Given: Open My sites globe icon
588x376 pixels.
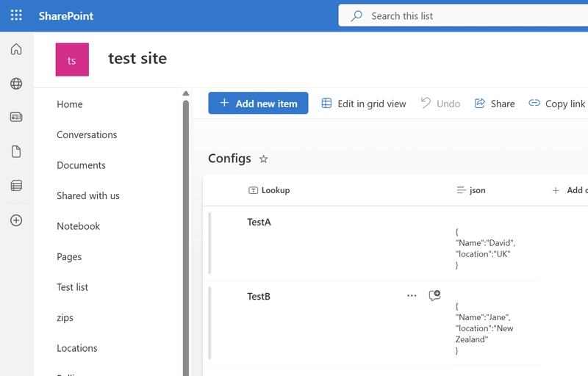Looking at the screenshot, I should pos(16,84).
